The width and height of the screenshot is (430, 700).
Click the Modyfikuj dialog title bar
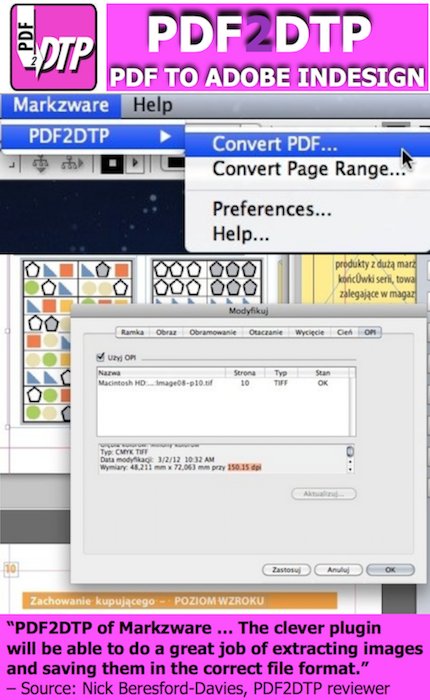point(248,311)
